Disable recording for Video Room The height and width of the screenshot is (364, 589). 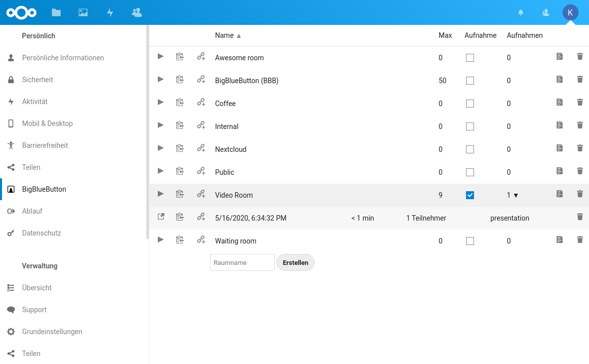pyautogui.click(x=470, y=195)
